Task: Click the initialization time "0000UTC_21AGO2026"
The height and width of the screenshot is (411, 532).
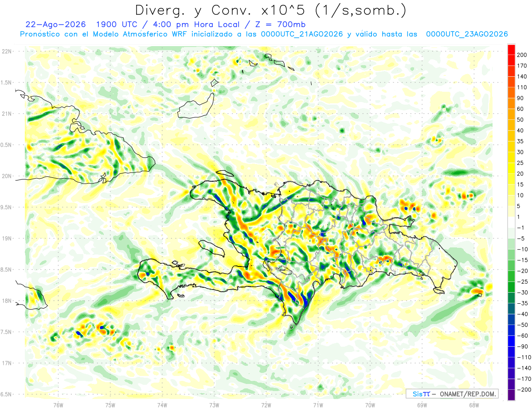Action: click(302, 34)
